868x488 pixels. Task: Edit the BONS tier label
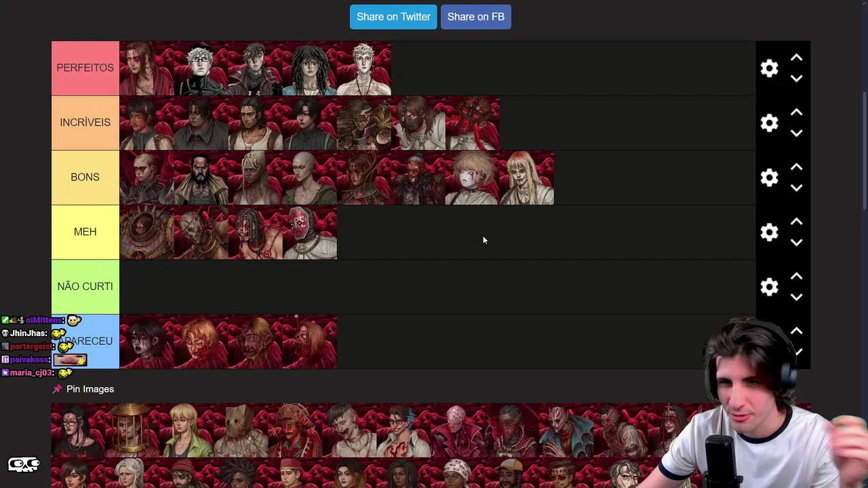point(85,178)
